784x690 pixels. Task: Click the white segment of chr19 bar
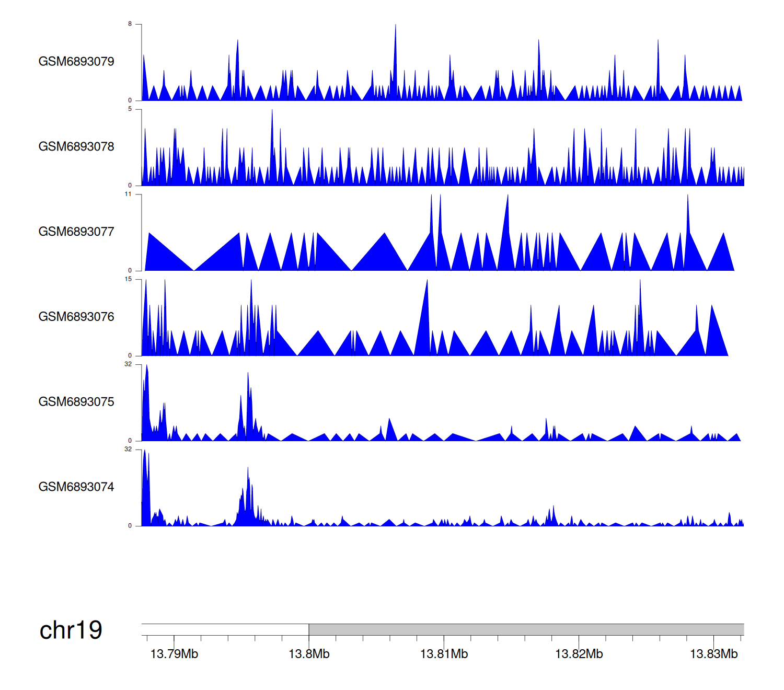[x=225, y=629]
